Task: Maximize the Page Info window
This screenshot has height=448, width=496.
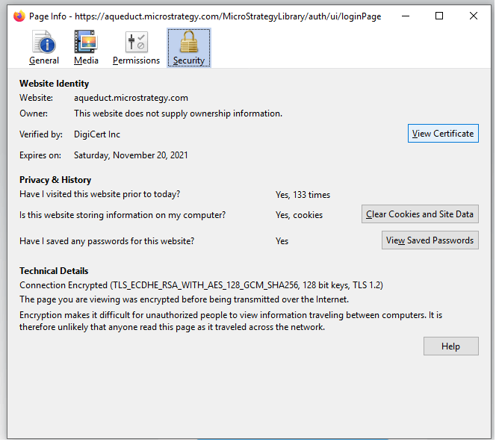Action: [439, 16]
